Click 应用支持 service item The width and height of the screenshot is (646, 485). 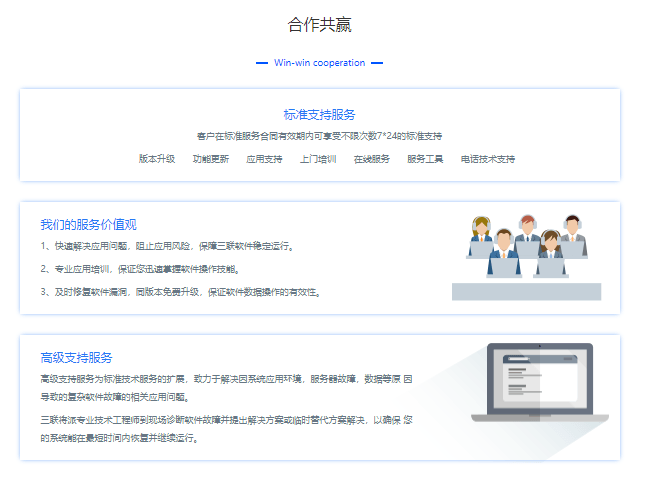264,159
